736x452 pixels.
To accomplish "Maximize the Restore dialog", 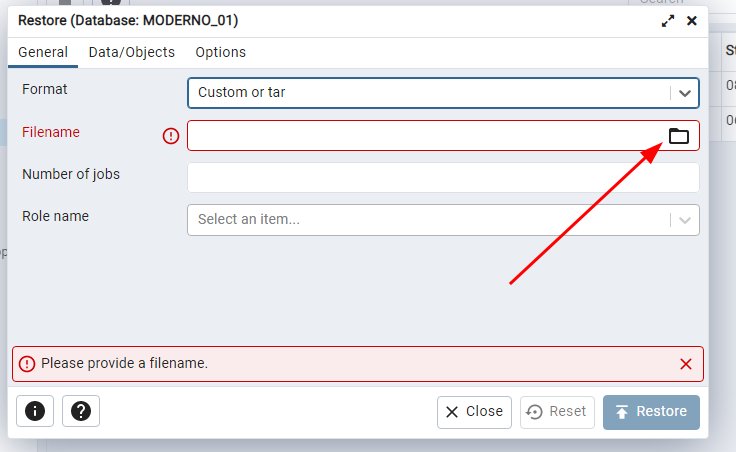I will [668, 21].
